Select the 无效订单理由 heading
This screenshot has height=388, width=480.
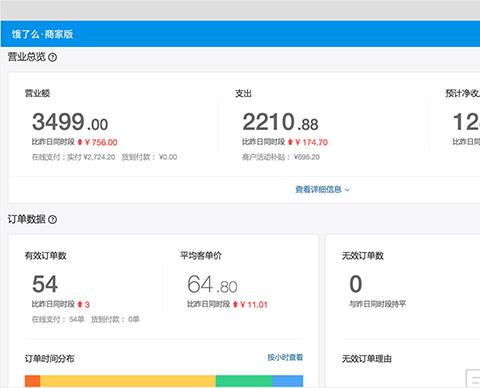pyautogui.click(x=367, y=359)
